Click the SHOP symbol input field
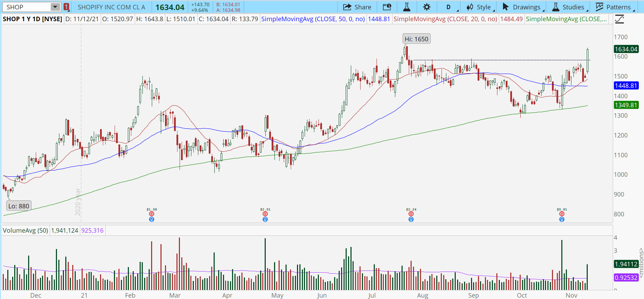Screen dimensions: 644x299 [x=26, y=7]
